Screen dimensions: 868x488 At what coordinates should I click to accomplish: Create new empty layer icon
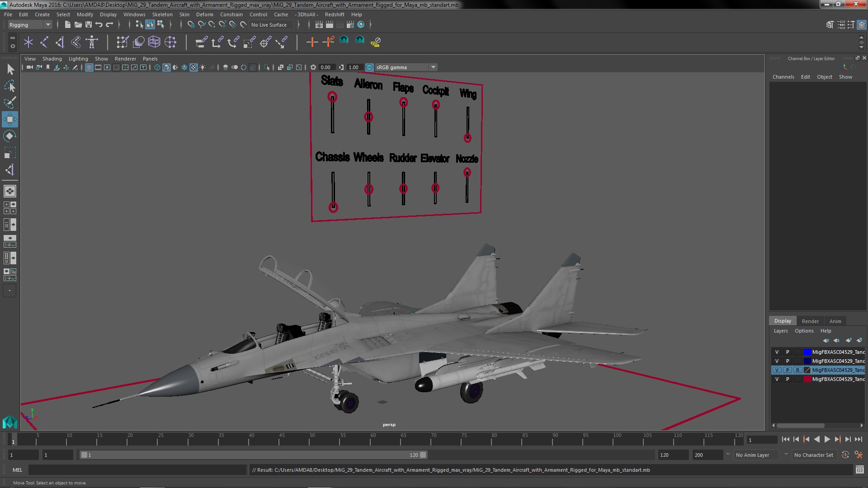click(849, 340)
